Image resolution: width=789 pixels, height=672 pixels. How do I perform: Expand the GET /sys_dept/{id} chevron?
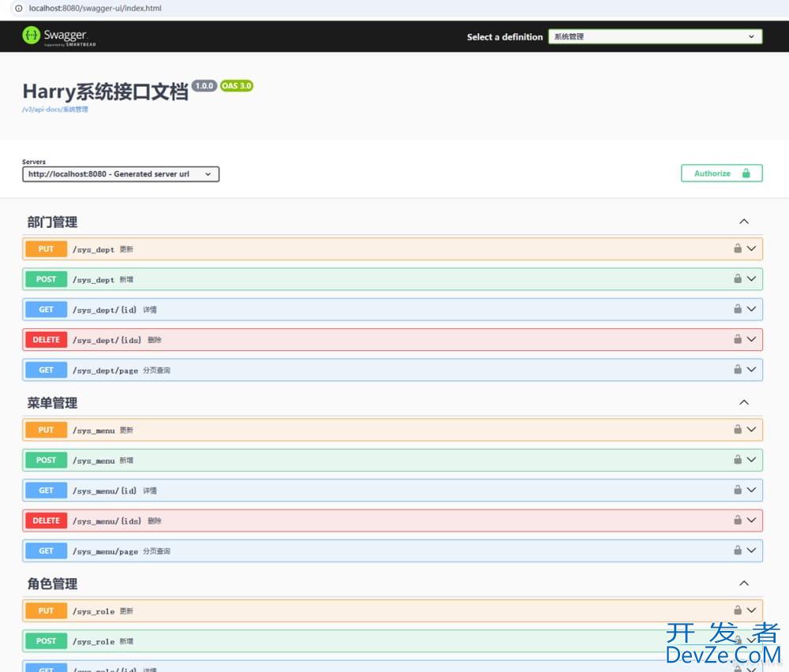[751, 309]
